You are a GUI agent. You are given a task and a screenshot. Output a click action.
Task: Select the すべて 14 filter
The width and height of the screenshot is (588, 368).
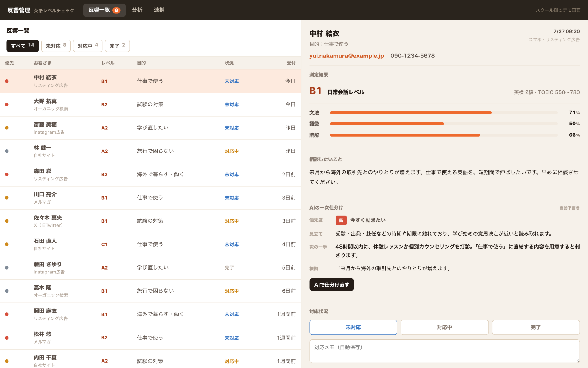[23, 46]
